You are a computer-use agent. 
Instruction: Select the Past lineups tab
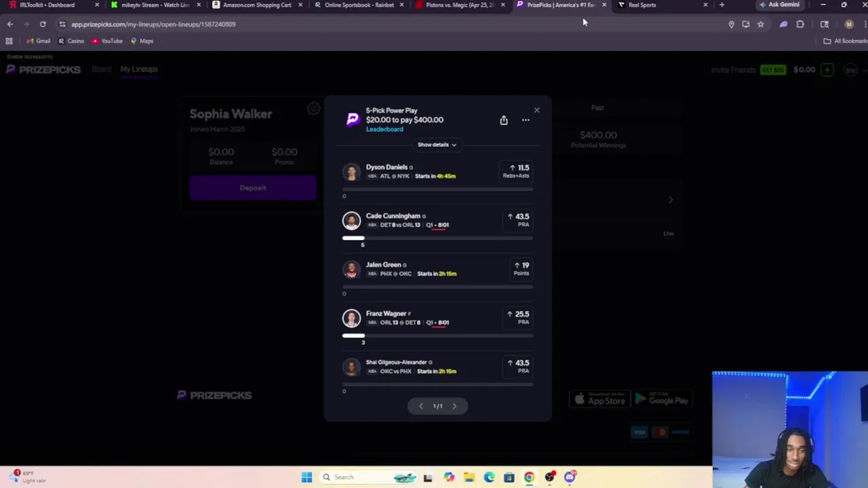pyautogui.click(x=597, y=108)
